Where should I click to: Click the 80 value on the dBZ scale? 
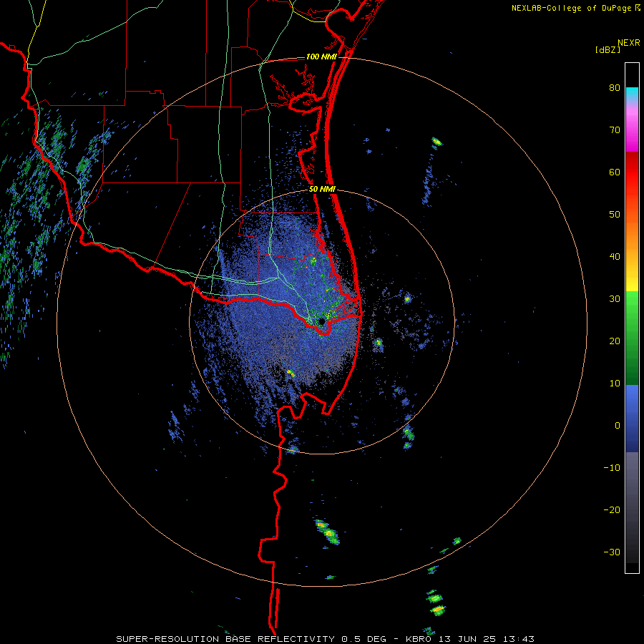point(615,88)
